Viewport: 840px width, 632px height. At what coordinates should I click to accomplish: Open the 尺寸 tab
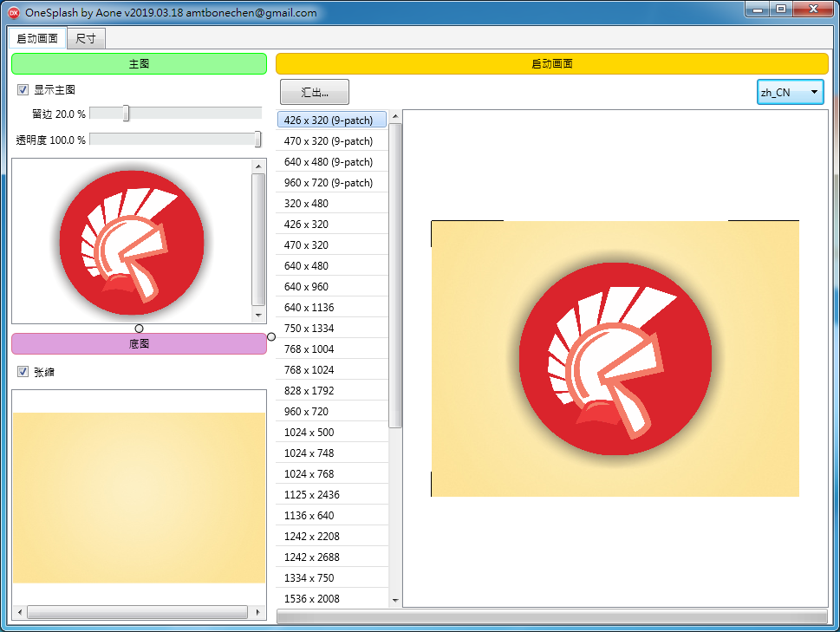click(86, 38)
